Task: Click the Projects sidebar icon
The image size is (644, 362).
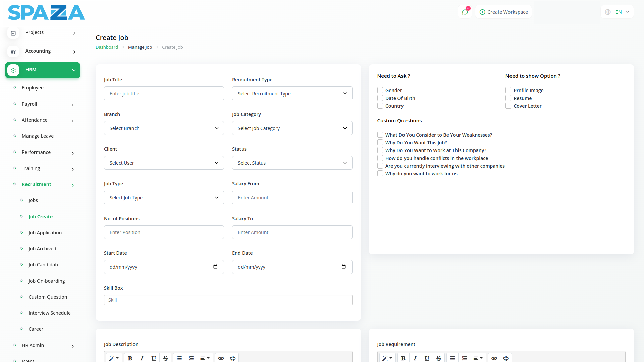Action: pos(13,33)
